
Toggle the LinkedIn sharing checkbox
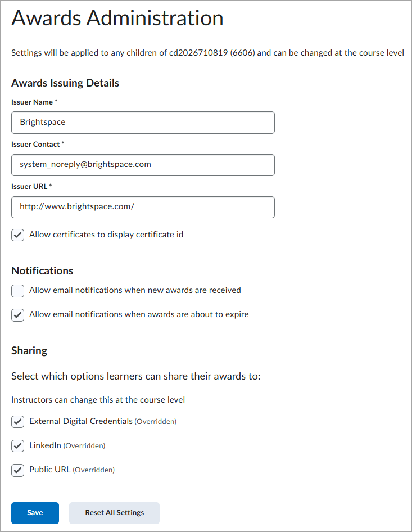tap(17, 446)
